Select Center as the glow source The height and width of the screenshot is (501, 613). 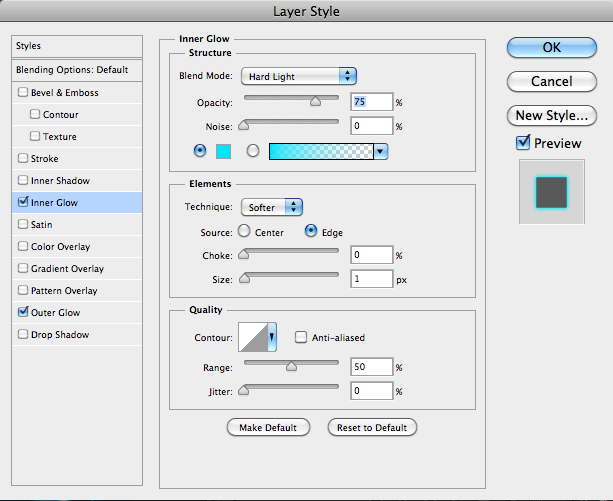coord(244,232)
